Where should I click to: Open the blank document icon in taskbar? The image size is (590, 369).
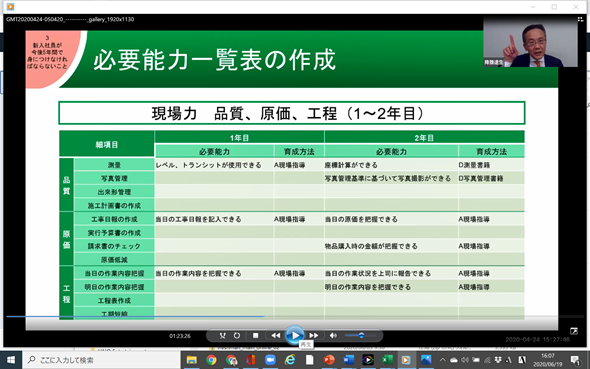point(309,360)
